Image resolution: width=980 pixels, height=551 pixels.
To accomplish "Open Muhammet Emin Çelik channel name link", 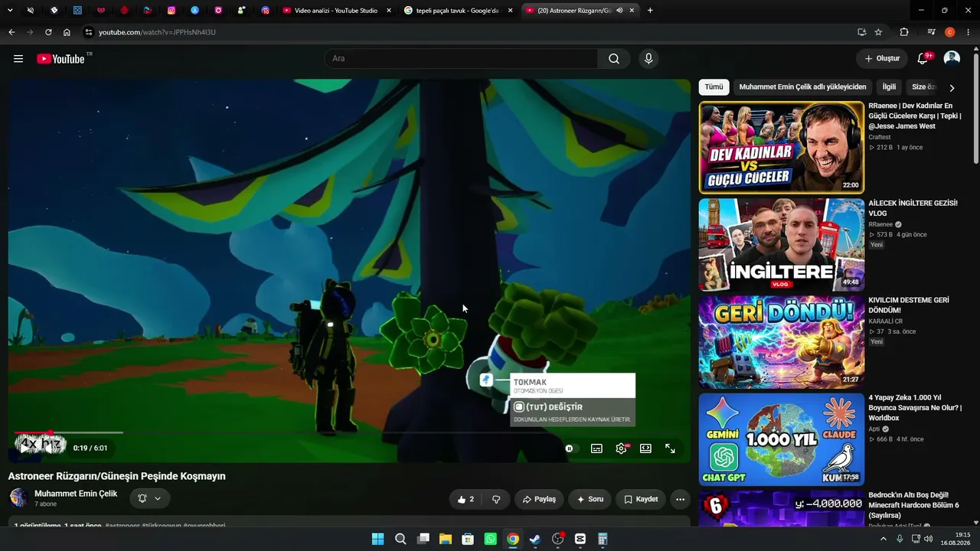I will 76,494.
